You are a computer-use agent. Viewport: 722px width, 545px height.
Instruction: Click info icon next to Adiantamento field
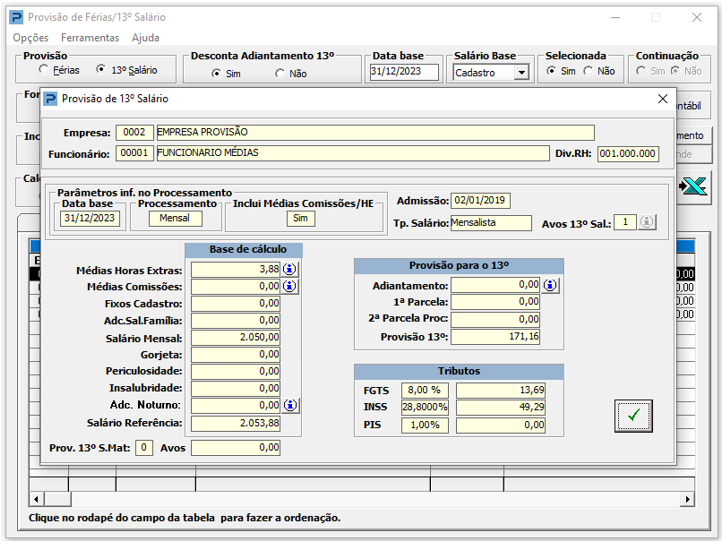[550, 285]
